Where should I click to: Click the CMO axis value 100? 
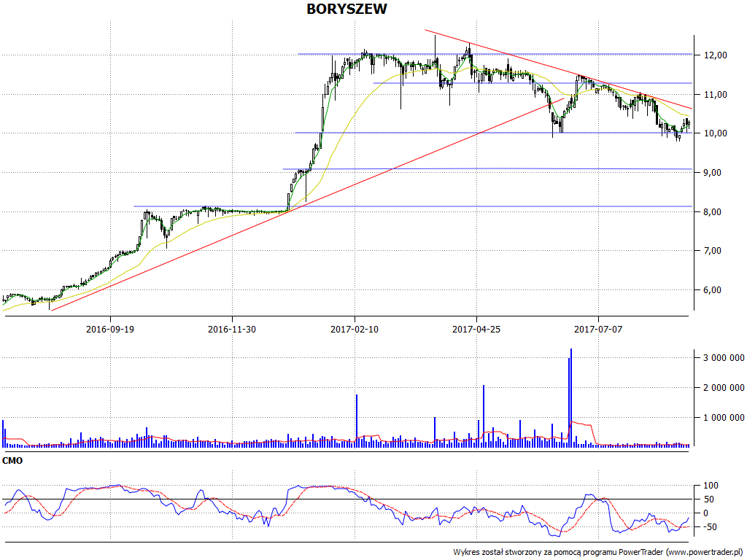pos(711,486)
